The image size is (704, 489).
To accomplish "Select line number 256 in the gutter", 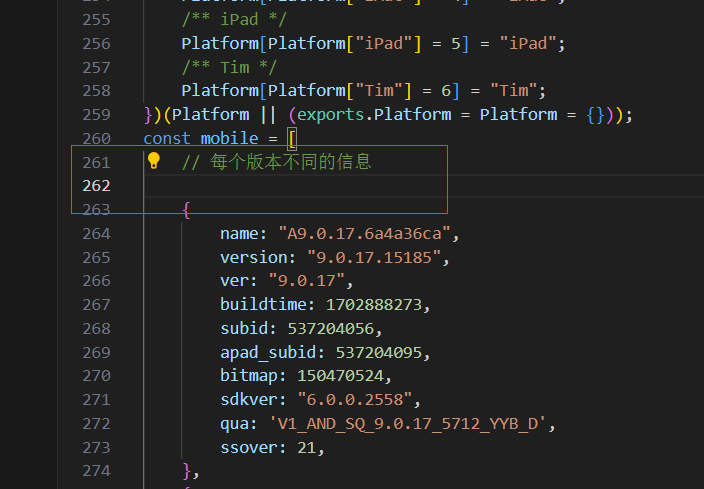I will [96, 43].
